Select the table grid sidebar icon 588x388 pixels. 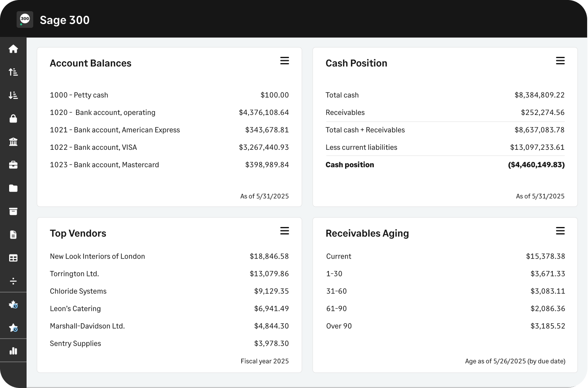coord(13,258)
